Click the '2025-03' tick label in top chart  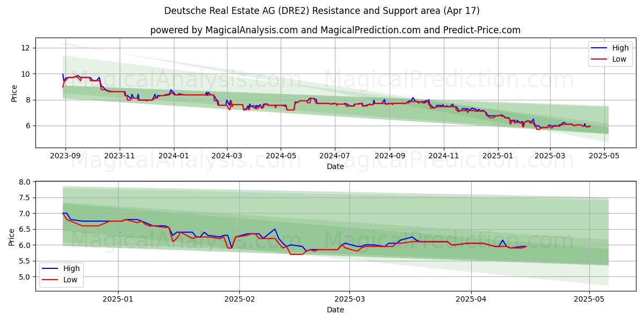pyautogui.click(x=550, y=157)
